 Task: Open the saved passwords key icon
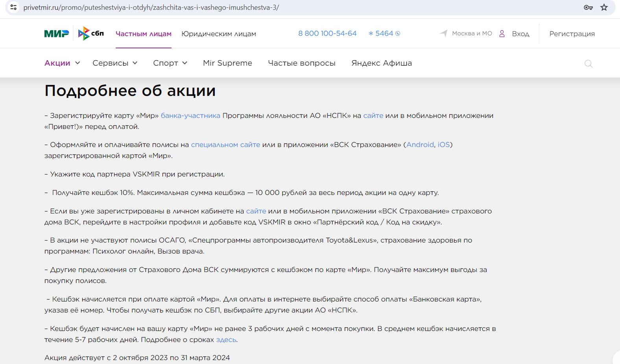(x=588, y=7)
